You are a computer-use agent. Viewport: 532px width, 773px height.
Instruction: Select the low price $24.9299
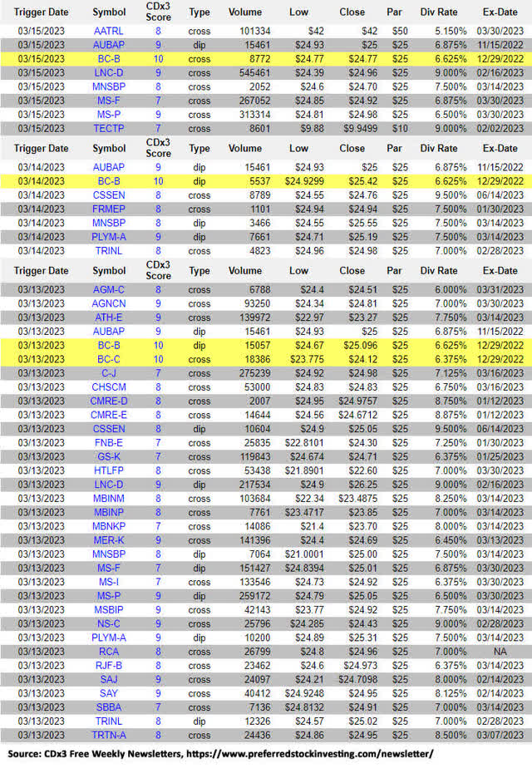tap(304, 181)
